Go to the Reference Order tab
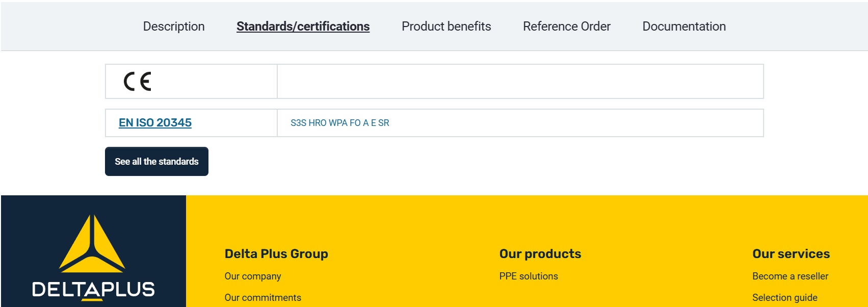This screenshot has width=868, height=307. click(566, 27)
